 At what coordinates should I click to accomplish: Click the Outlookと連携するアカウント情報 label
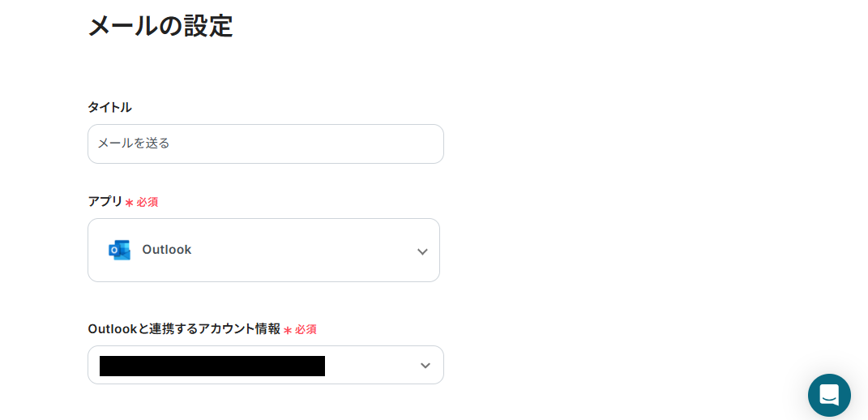pyautogui.click(x=184, y=328)
